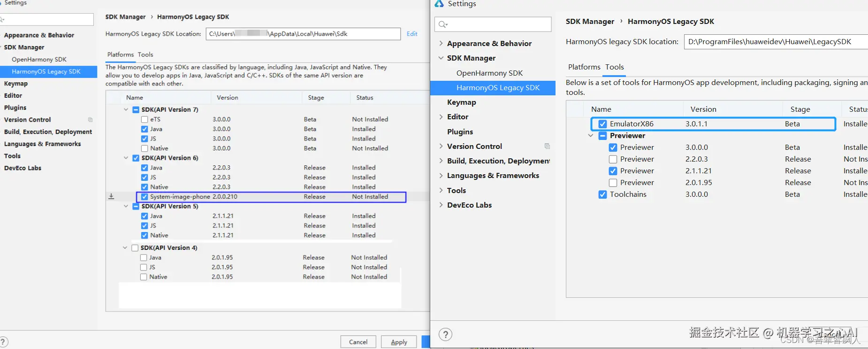The height and width of the screenshot is (349, 868).
Task: Click the Version column header in right table
Action: pos(703,109)
